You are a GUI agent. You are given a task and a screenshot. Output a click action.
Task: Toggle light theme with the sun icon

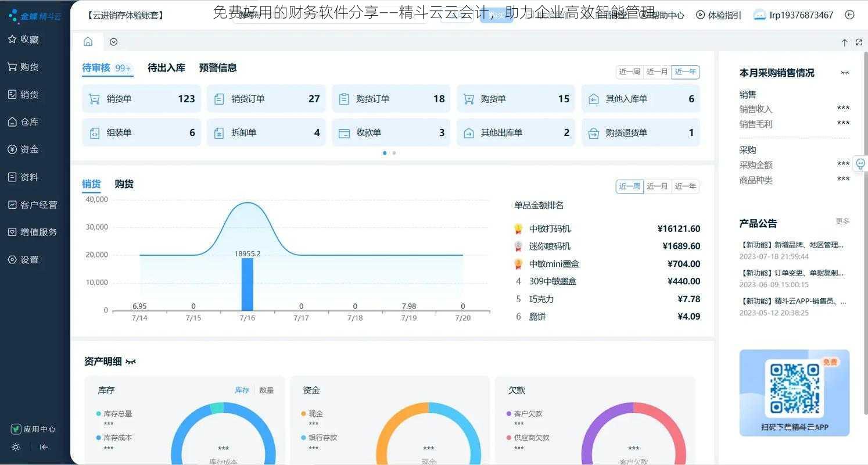click(16, 447)
